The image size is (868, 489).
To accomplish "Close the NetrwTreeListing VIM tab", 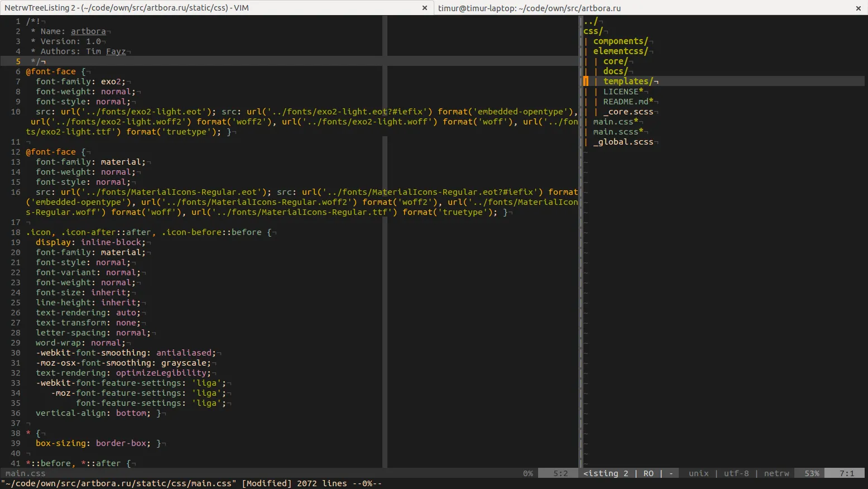I will coord(425,8).
